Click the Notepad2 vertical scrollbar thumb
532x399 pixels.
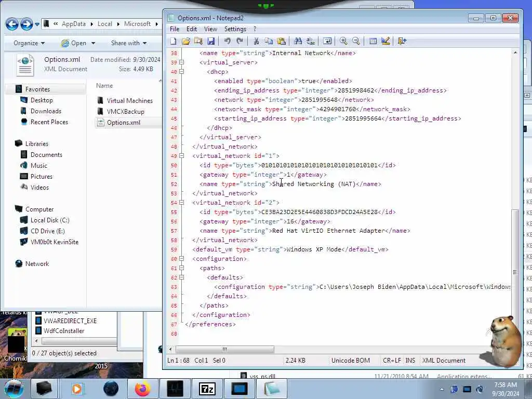click(515, 272)
